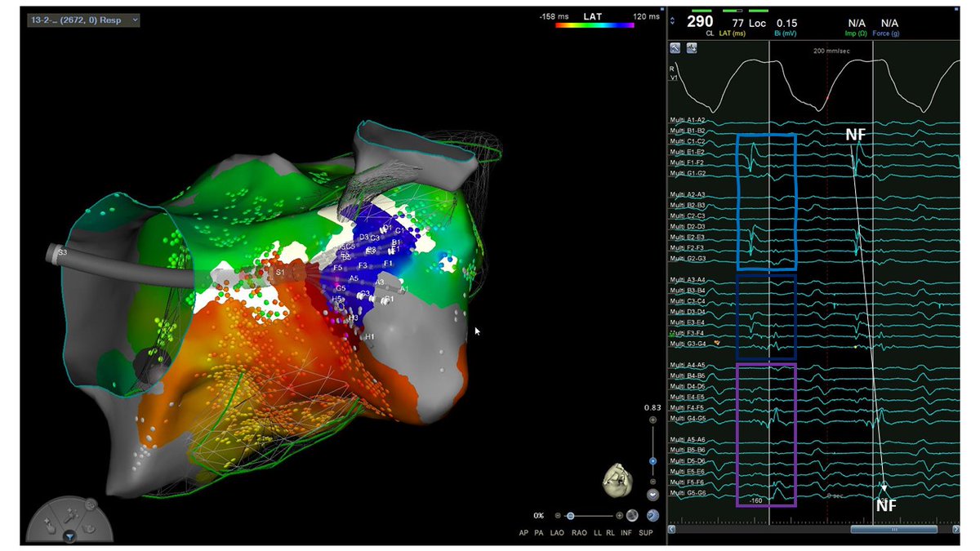Click the minus control below the 0.83 vertical slider

tap(652, 481)
